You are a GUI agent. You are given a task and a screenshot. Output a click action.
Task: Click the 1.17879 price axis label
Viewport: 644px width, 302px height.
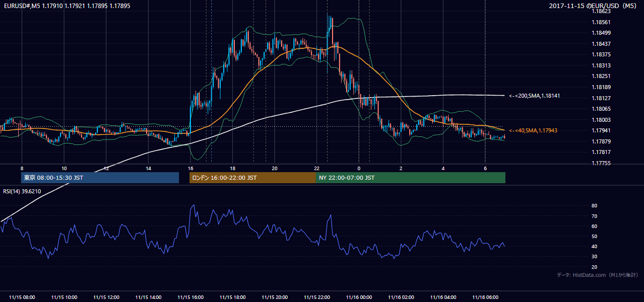pyautogui.click(x=602, y=141)
